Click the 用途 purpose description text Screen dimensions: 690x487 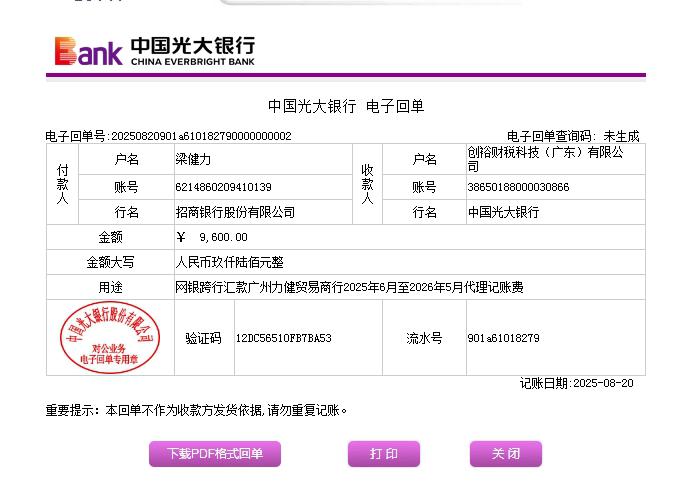349,287
